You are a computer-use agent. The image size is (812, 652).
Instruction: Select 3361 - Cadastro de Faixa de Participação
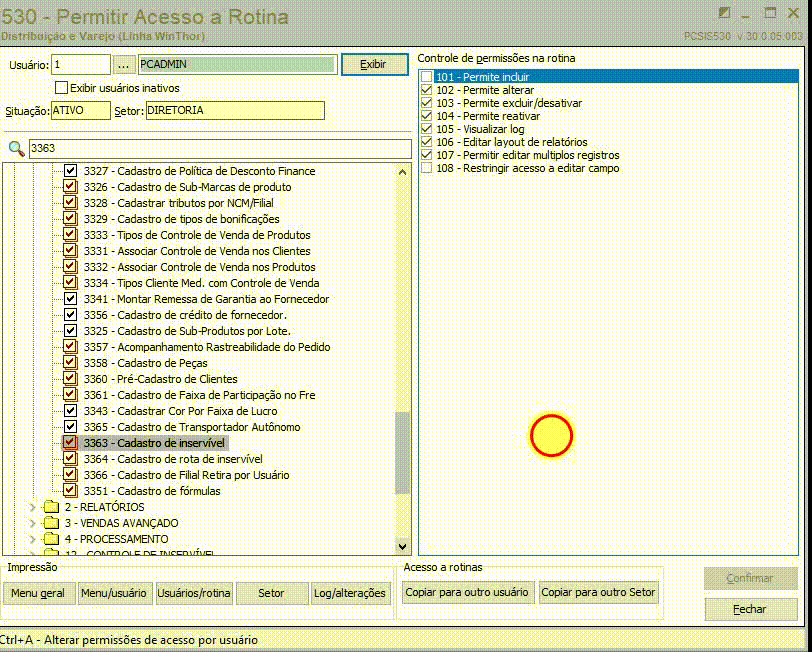click(x=199, y=395)
